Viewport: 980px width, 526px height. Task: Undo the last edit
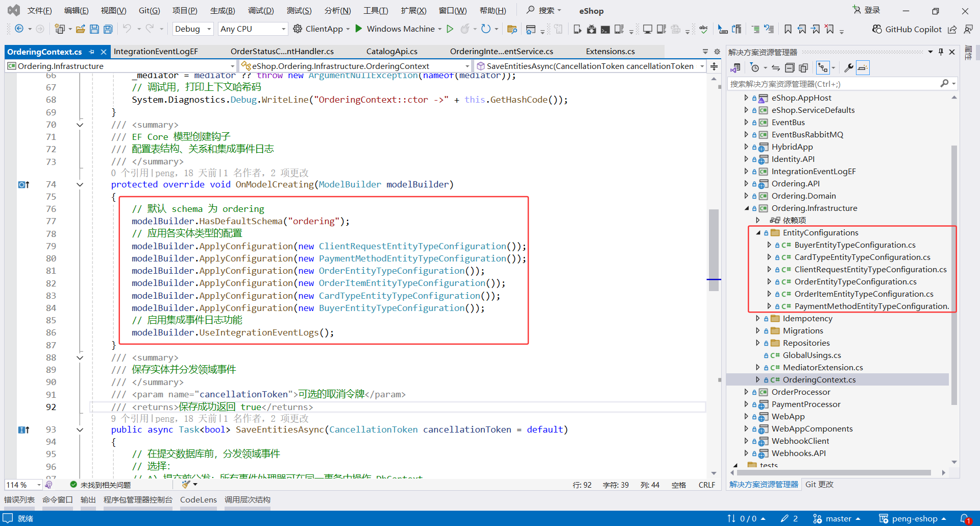coord(127,29)
